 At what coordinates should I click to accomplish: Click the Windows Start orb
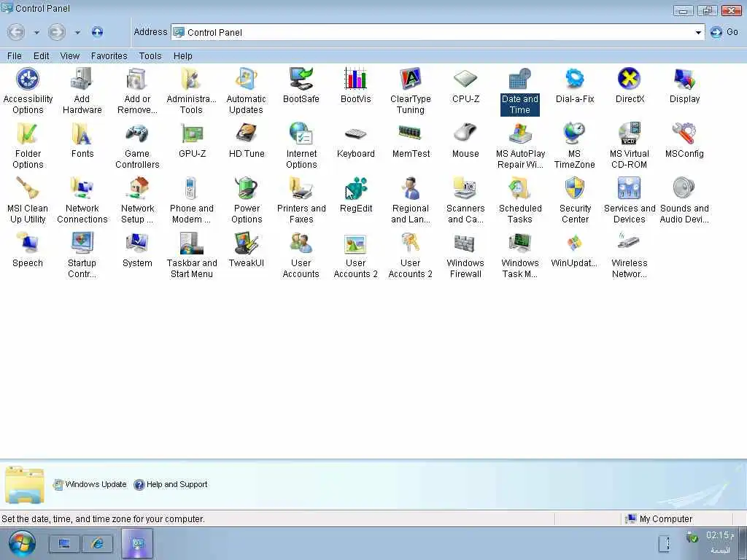[x=21, y=543]
